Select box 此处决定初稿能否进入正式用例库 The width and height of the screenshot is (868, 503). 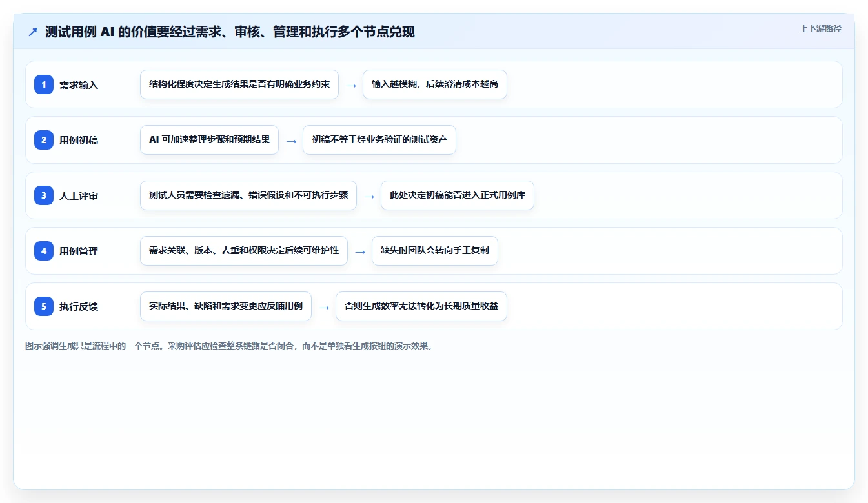458,195
